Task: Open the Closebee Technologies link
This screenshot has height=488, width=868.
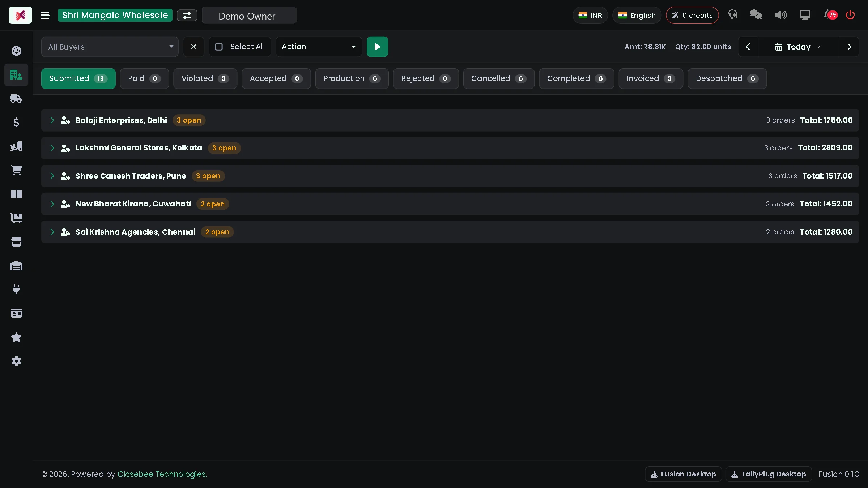Action: 162,474
